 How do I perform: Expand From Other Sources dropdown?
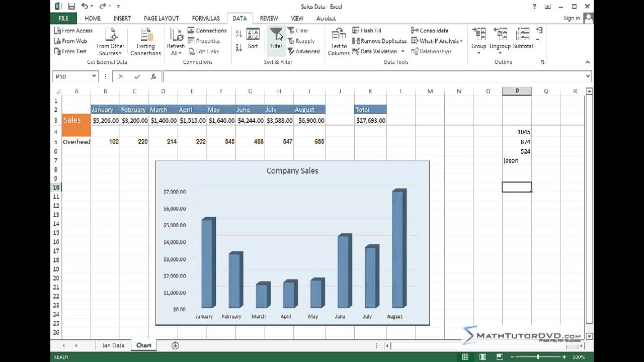coord(120,53)
